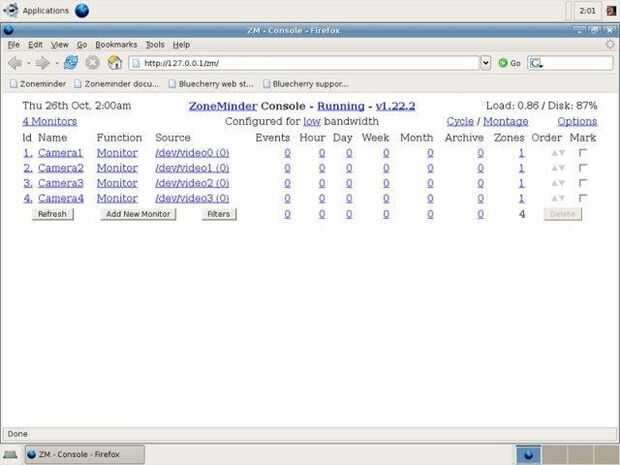Click the browser Back arrow icon
Image resolution: width=620 pixels, height=465 pixels.
click(15, 63)
